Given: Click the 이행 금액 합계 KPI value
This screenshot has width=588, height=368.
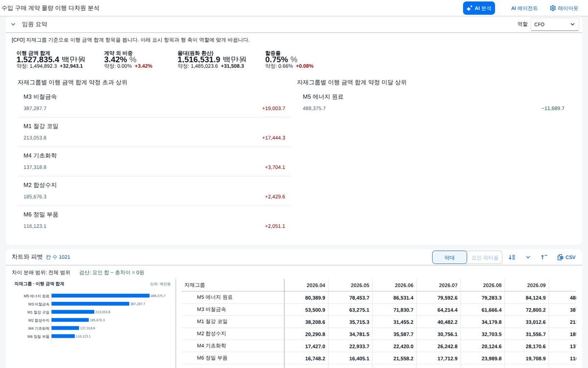Looking at the screenshot, I should click(51, 59).
